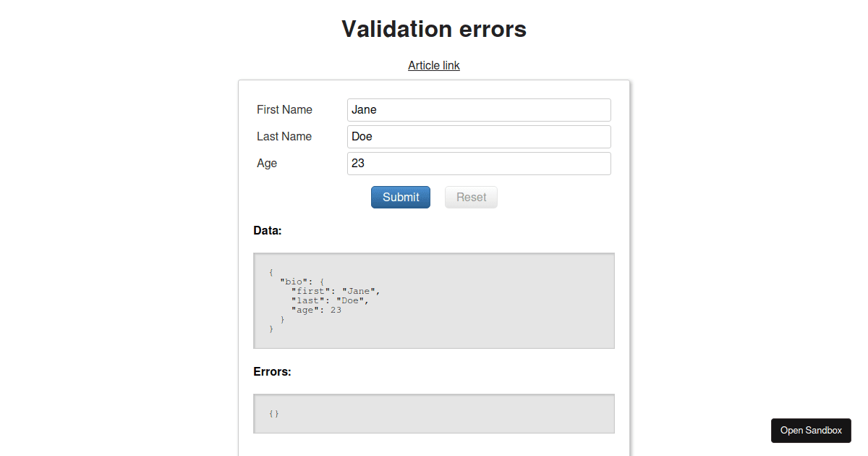Open the Article link

[433, 65]
